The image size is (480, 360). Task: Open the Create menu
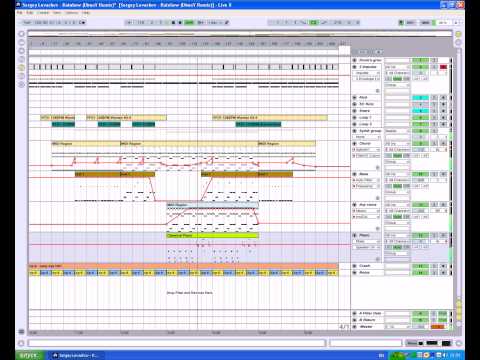[x=43, y=13]
